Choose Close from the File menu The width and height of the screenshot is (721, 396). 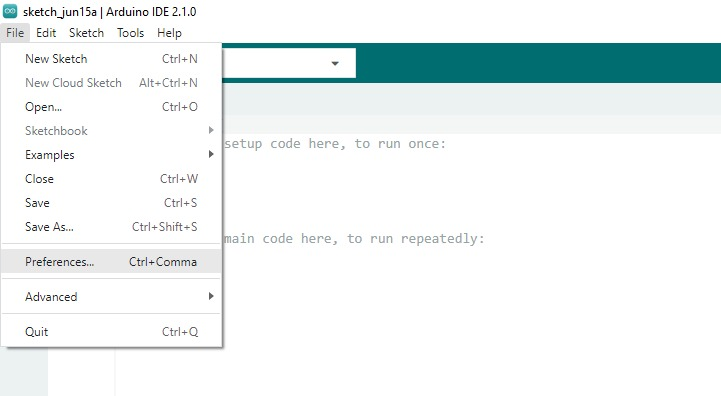click(x=111, y=178)
